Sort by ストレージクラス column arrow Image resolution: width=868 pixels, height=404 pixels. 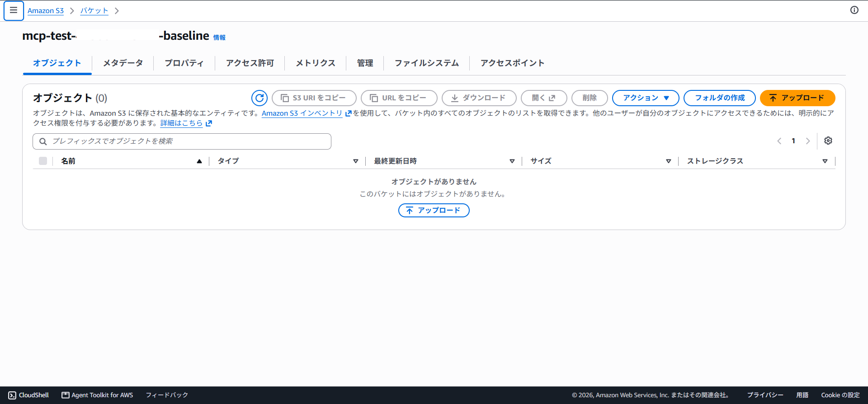point(825,161)
